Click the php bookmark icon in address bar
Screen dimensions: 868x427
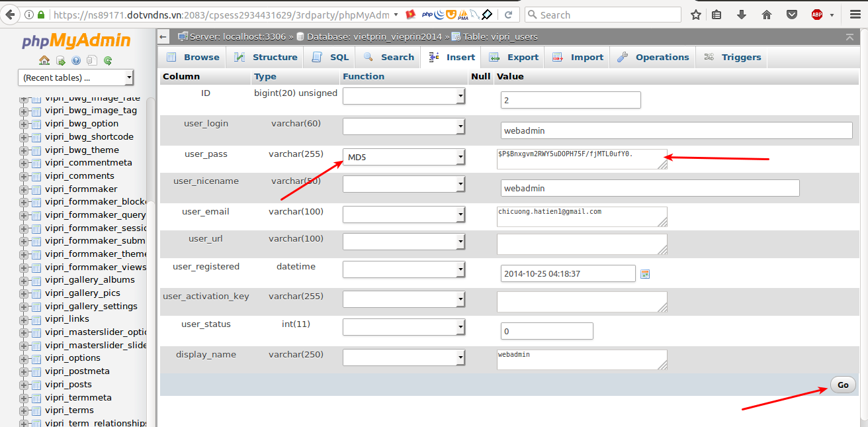427,15
